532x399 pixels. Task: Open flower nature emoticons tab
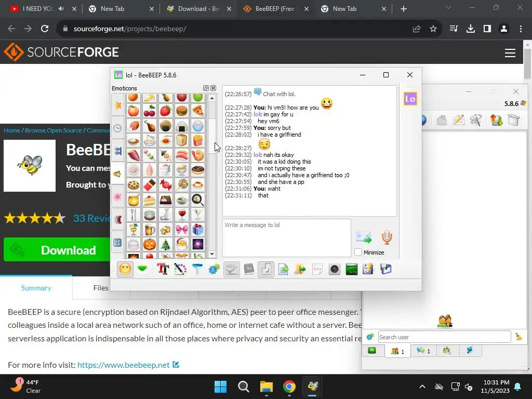click(118, 196)
